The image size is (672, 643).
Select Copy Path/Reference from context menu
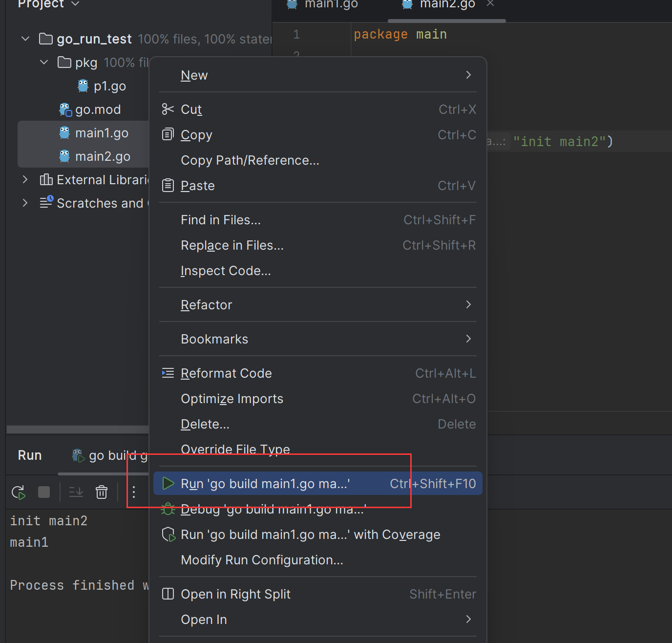[x=250, y=160]
